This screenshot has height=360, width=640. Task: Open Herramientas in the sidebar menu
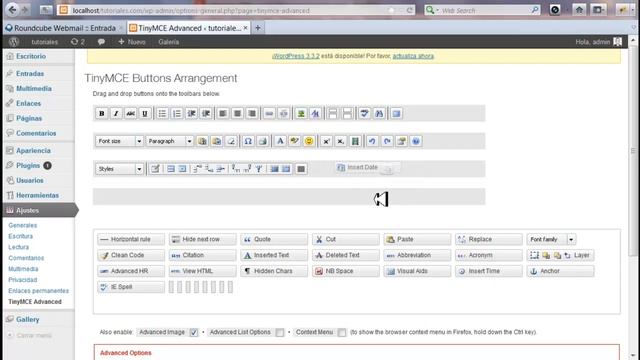[38, 196]
